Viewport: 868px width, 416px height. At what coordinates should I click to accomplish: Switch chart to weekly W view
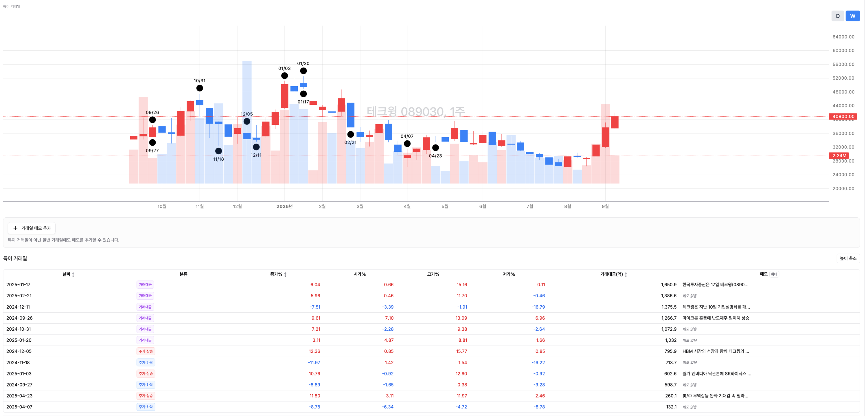point(852,16)
